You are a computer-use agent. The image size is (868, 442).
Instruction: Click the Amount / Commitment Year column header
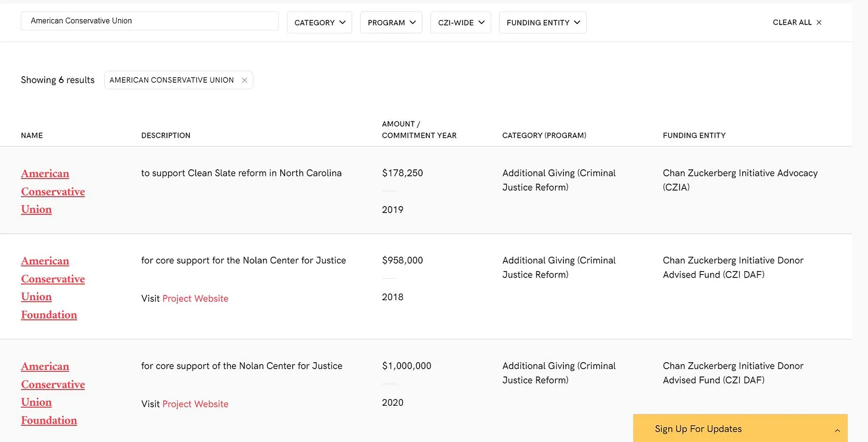[x=419, y=130]
